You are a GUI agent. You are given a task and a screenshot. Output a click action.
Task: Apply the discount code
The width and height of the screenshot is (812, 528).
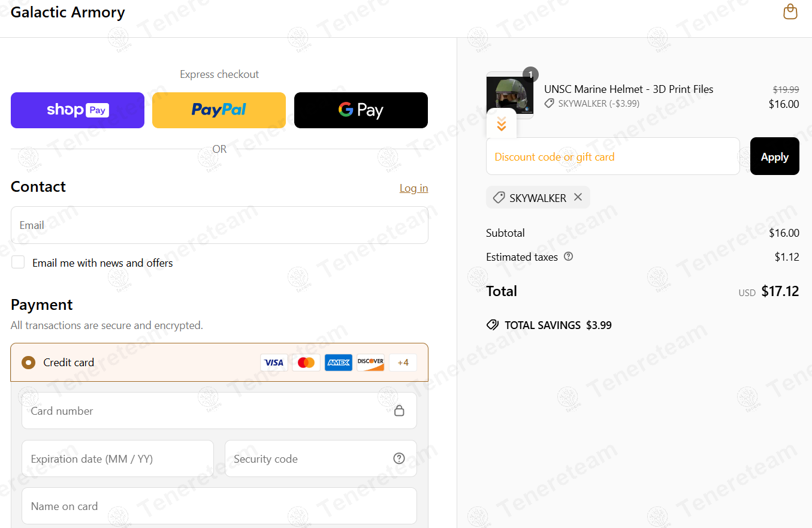pyautogui.click(x=774, y=156)
